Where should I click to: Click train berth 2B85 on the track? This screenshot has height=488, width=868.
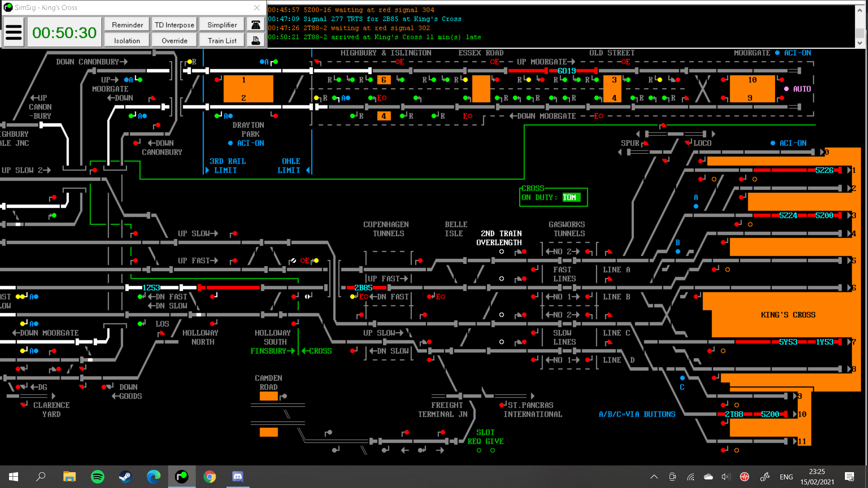click(x=363, y=288)
